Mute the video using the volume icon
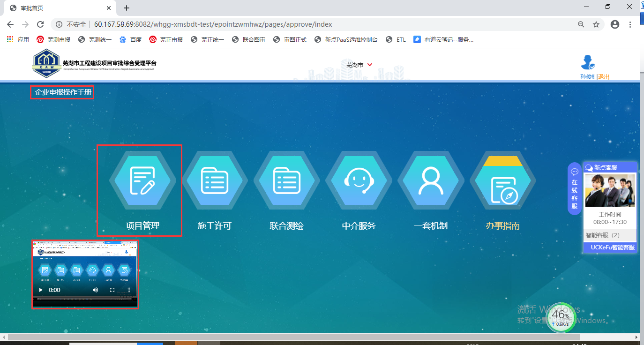 (96, 290)
